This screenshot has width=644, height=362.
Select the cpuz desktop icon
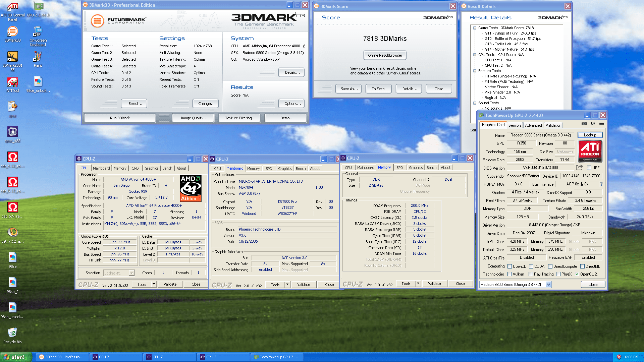click(12, 110)
